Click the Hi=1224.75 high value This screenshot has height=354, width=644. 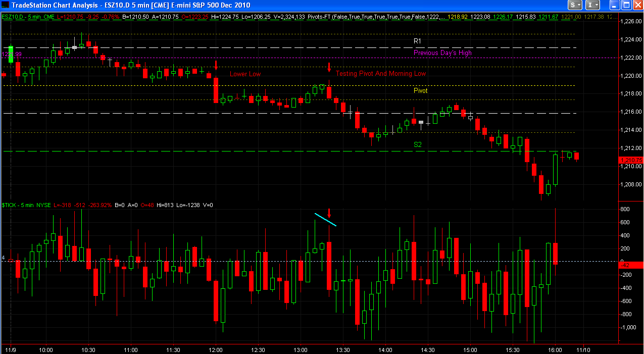[x=225, y=17]
